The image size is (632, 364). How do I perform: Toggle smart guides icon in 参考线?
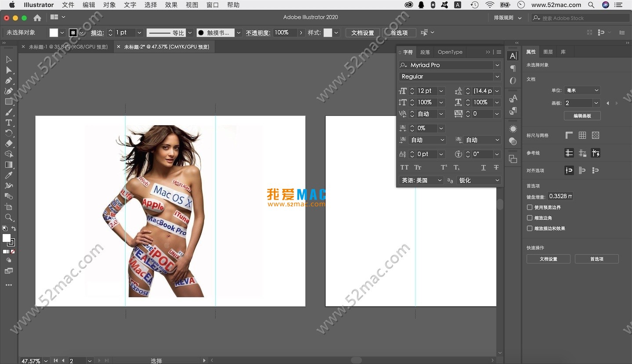(x=596, y=153)
